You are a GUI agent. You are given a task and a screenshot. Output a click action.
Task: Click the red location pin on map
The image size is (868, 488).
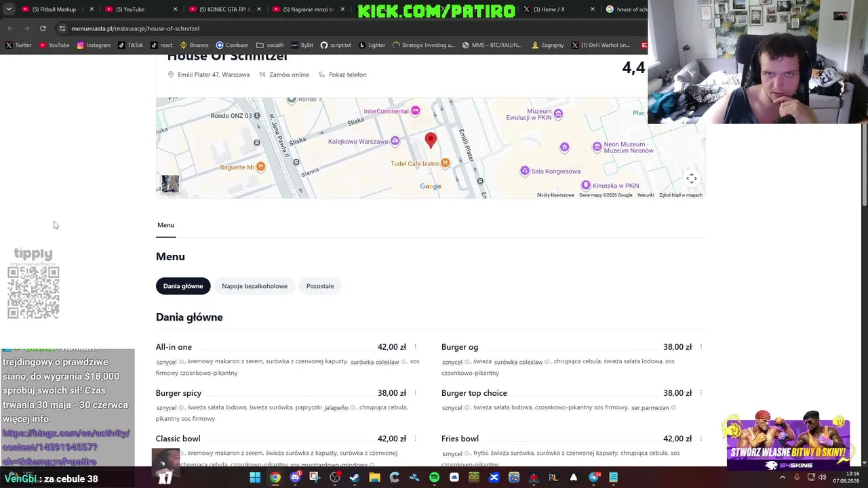click(431, 140)
